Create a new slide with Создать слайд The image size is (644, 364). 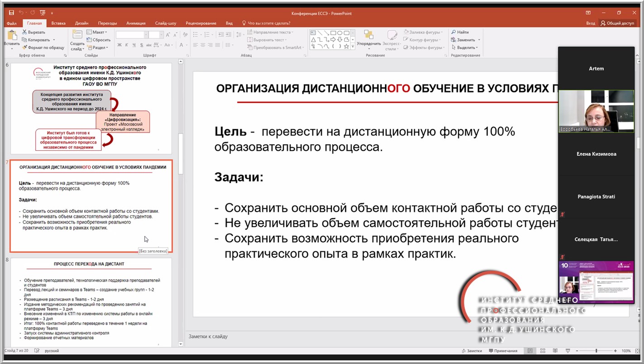coord(77,37)
